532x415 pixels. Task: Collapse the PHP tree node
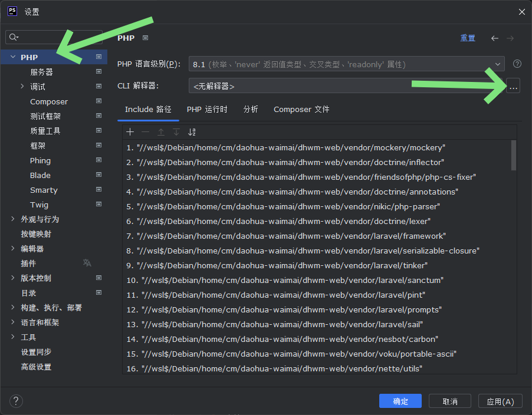tap(13, 57)
